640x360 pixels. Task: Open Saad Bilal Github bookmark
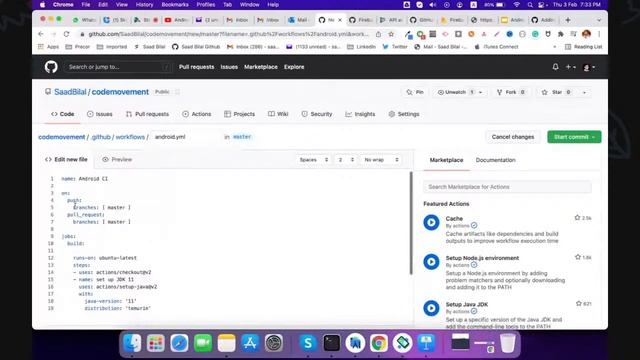(196, 47)
